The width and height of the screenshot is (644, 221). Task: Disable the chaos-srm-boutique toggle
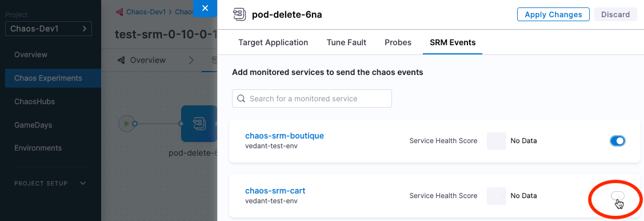[x=617, y=141]
